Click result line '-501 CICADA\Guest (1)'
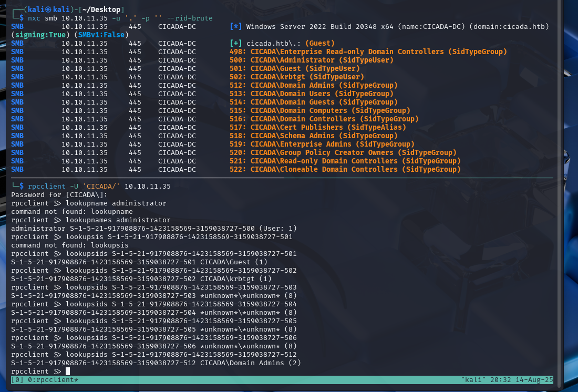 (x=139, y=262)
